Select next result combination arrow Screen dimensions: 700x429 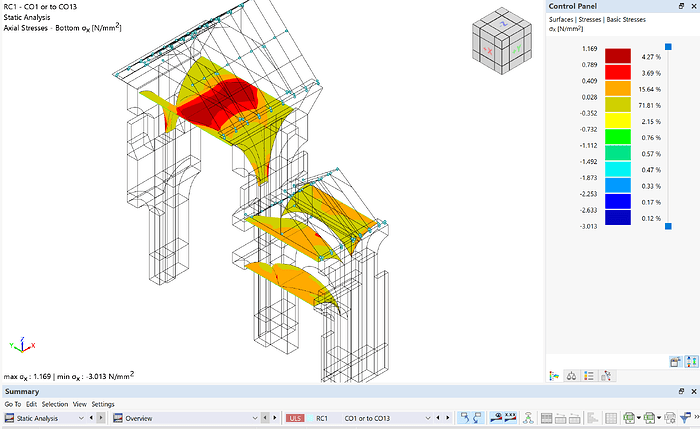click(447, 418)
